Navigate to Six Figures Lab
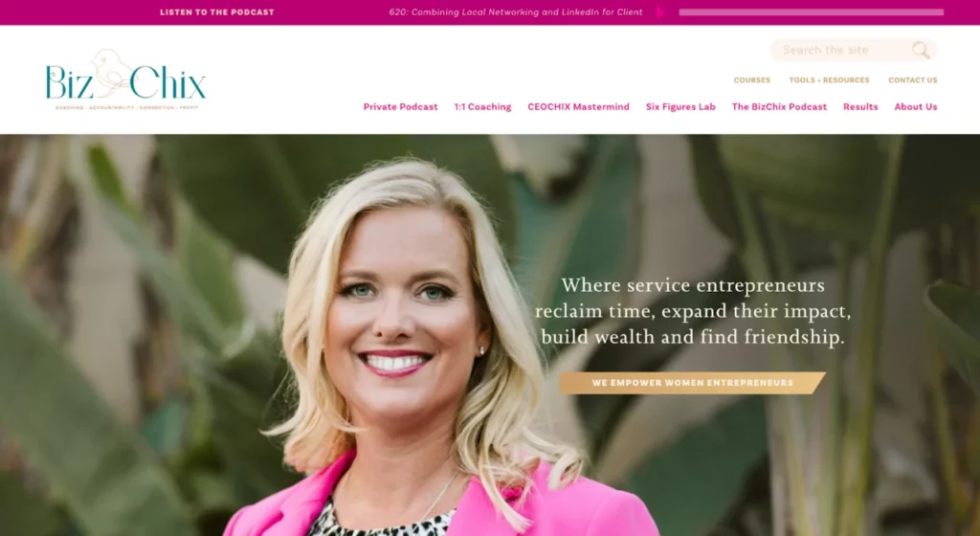Screen dimensions: 980x536 (680, 107)
